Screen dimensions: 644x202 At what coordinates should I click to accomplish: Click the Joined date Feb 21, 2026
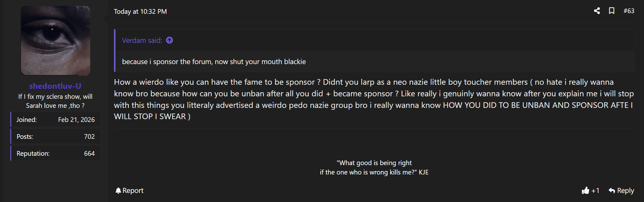click(x=76, y=120)
